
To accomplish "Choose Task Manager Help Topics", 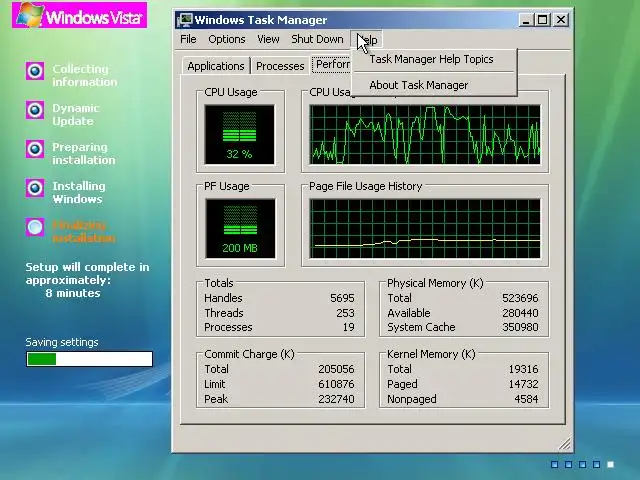I will (431, 59).
